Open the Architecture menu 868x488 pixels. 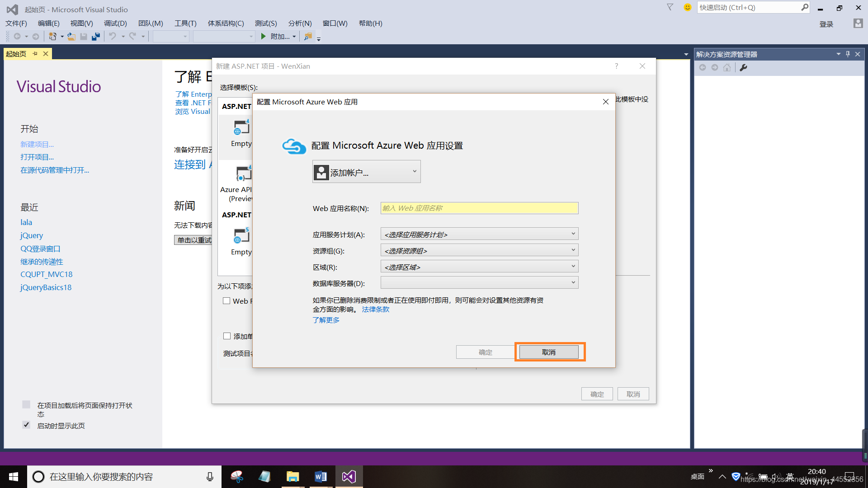click(226, 23)
